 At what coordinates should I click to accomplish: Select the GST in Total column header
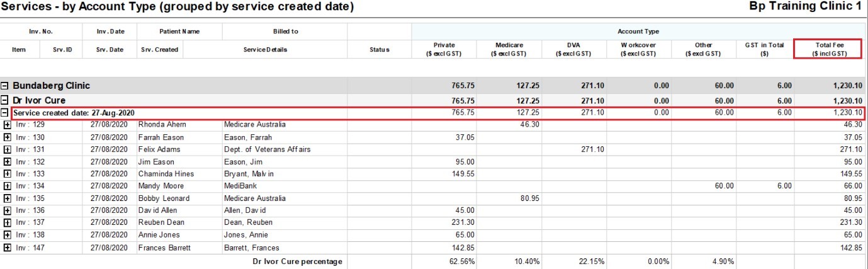[x=764, y=50]
